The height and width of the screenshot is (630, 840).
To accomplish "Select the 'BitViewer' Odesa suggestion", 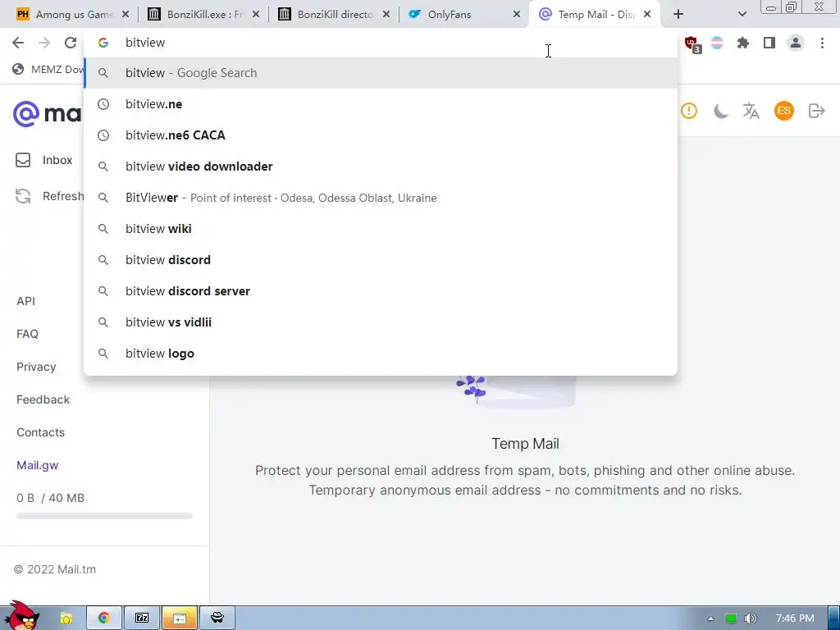I will pos(381,198).
